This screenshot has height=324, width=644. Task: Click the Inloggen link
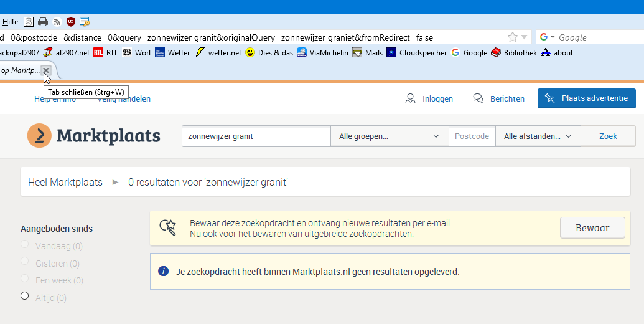coord(429,98)
